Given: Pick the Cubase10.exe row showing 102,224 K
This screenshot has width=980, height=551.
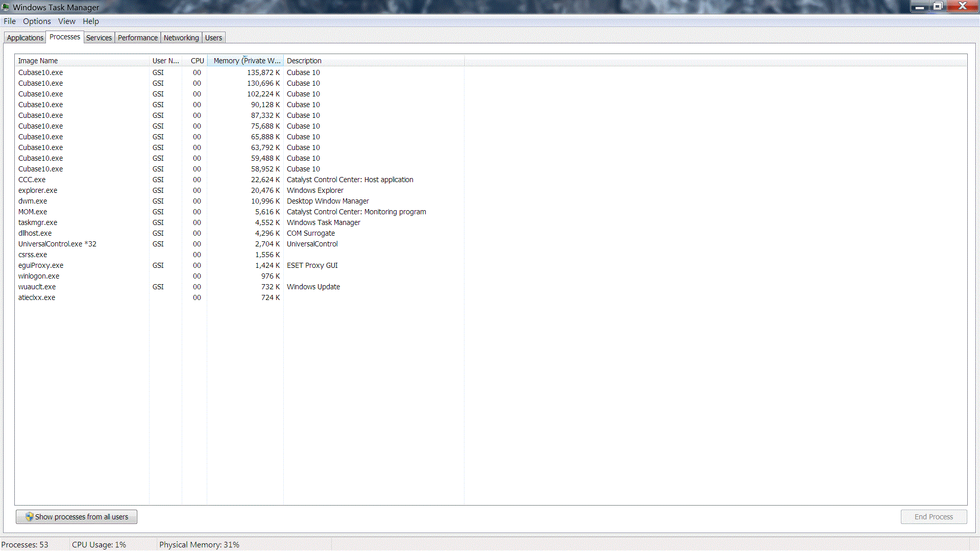Looking at the screenshot, I should [240, 94].
